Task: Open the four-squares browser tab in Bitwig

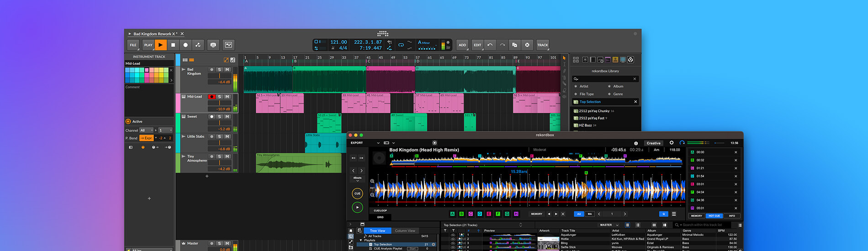Action: (576, 59)
